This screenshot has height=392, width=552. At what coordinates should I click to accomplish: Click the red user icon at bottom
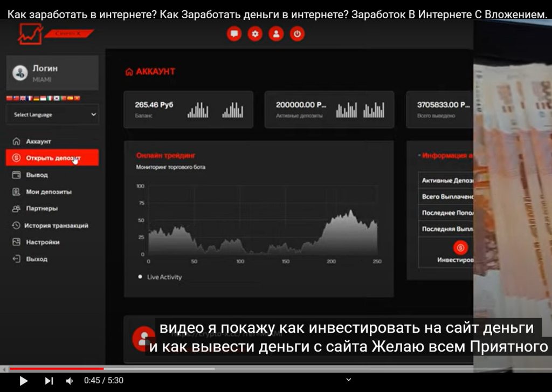[x=143, y=339]
